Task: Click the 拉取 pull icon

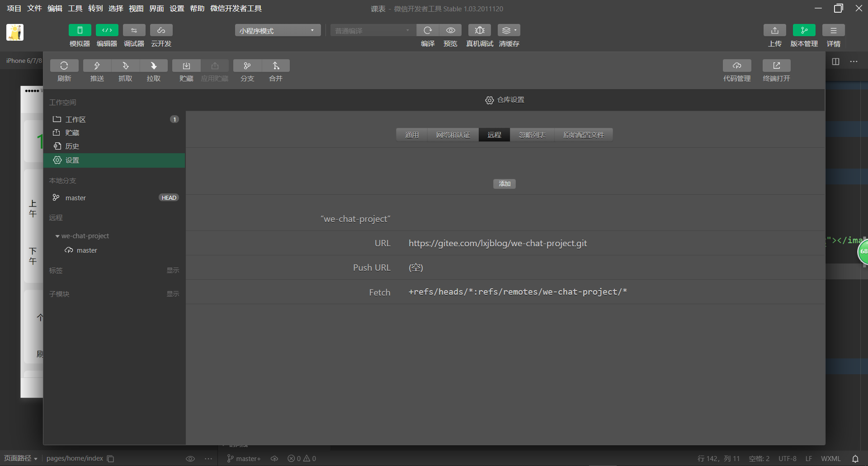Action: pos(154,66)
